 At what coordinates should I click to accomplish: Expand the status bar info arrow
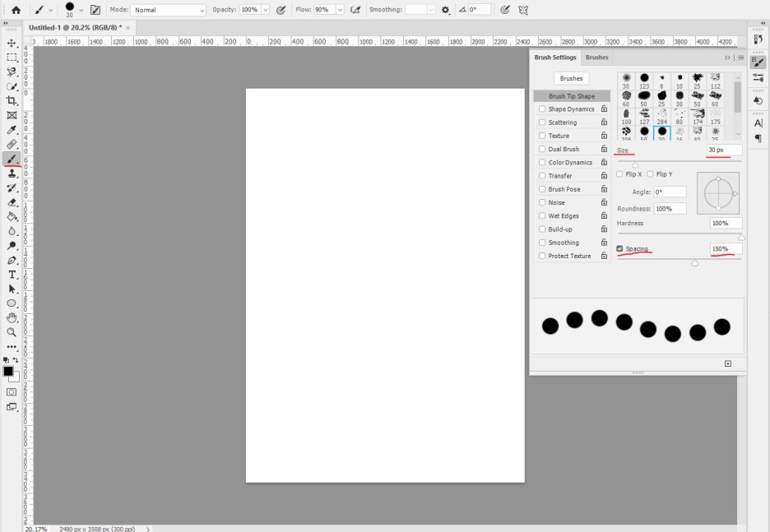click(x=148, y=529)
